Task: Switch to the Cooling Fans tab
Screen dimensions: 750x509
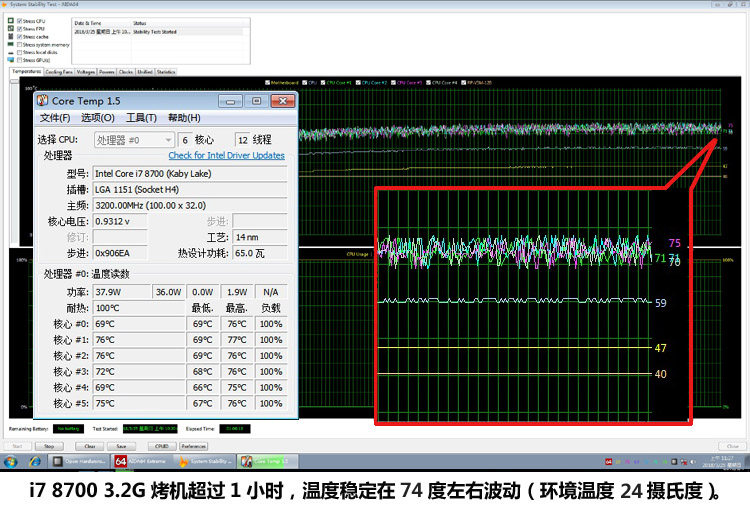Action: [x=59, y=72]
